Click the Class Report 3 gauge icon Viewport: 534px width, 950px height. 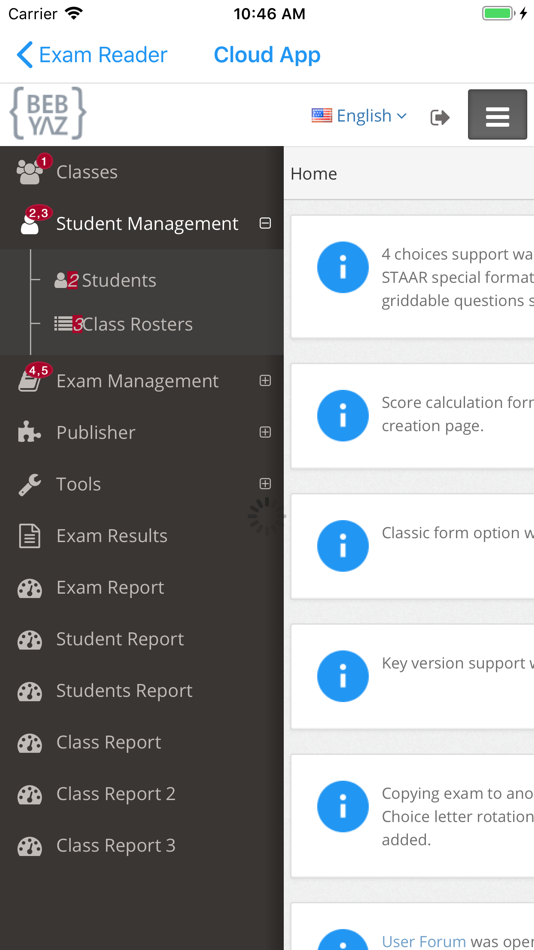coord(30,845)
